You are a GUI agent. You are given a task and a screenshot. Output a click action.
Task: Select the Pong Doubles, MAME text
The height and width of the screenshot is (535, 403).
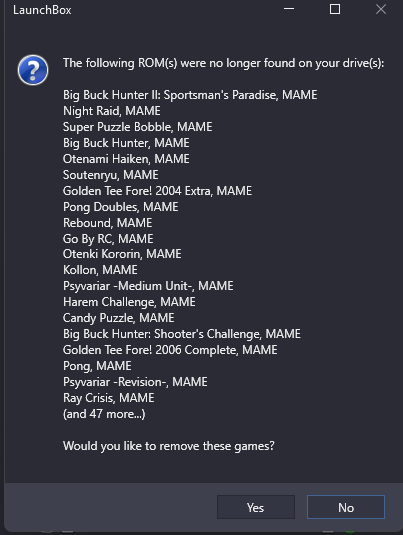click(120, 207)
